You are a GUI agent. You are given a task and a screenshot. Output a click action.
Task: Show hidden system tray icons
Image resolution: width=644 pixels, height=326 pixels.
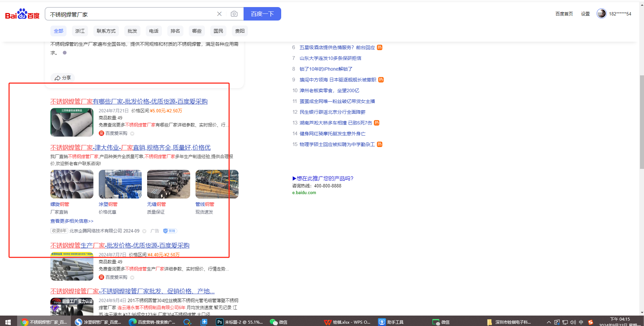(549, 322)
